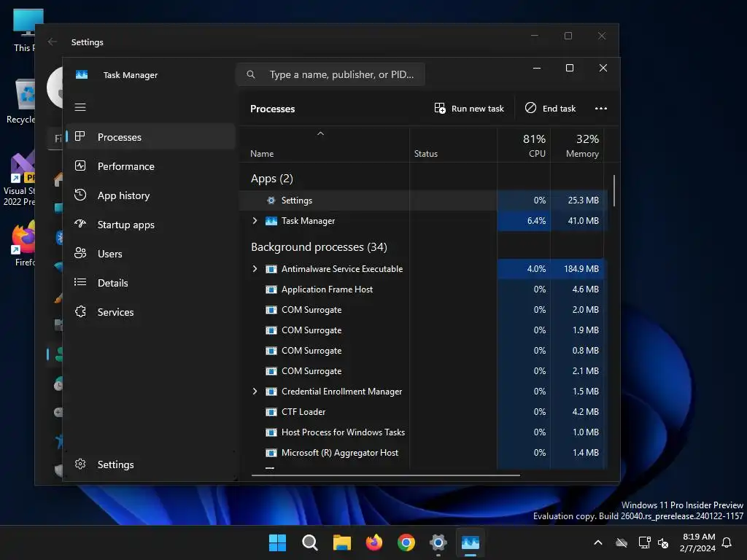Viewport: 747px width, 560px height.
Task: Click the network status tray icon
Action: 644,542
